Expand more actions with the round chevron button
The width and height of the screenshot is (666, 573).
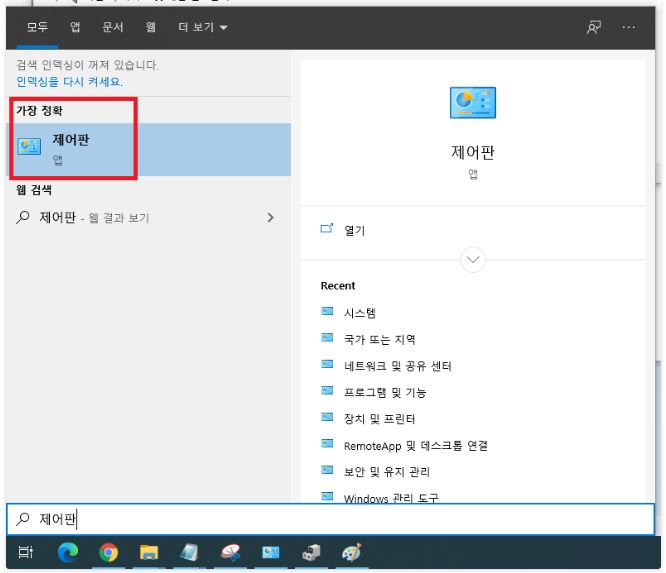coord(473,259)
